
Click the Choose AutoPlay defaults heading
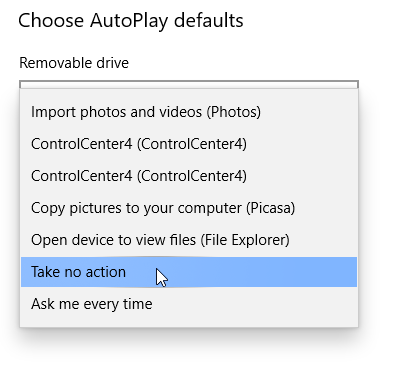[x=131, y=21]
